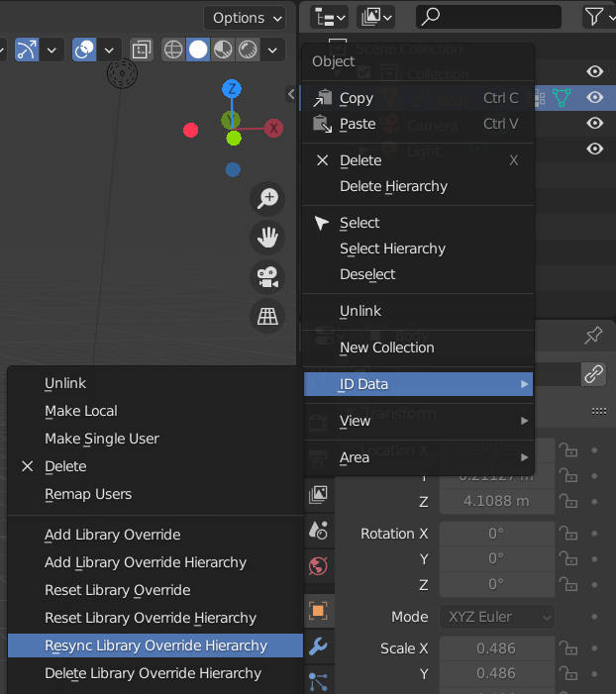The image size is (616, 694).
Task: Hide the selected object eye icon
Action: [595, 97]
